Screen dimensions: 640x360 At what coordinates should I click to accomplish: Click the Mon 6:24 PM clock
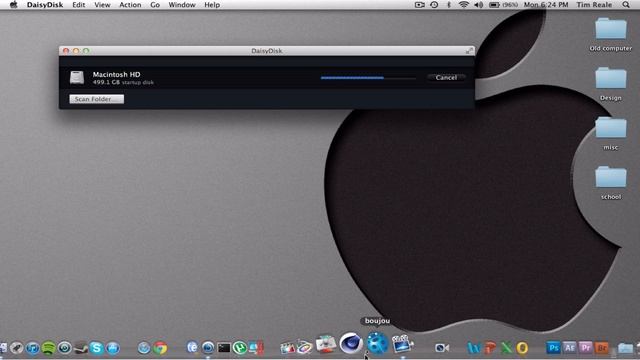546,5
